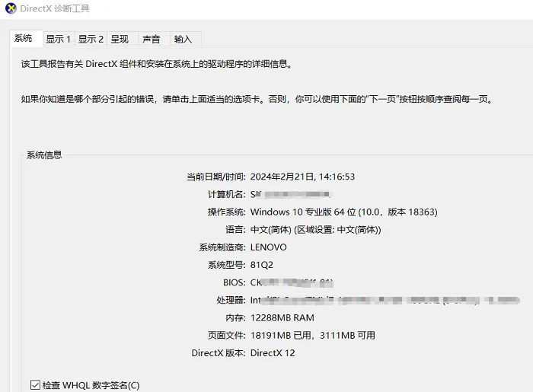Click the DirectX 版本 label
This screenshot has height=392, width=533.
click(x=219, y=353)
